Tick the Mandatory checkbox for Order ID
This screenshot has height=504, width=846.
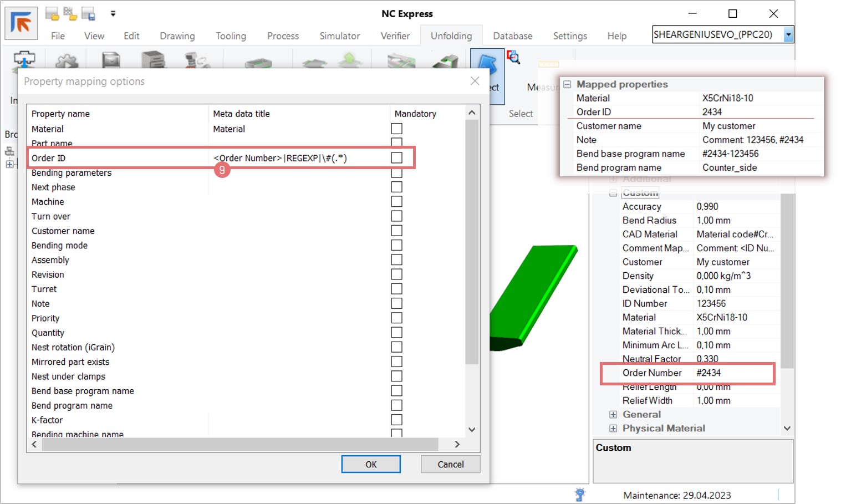(x=396, y=158)
